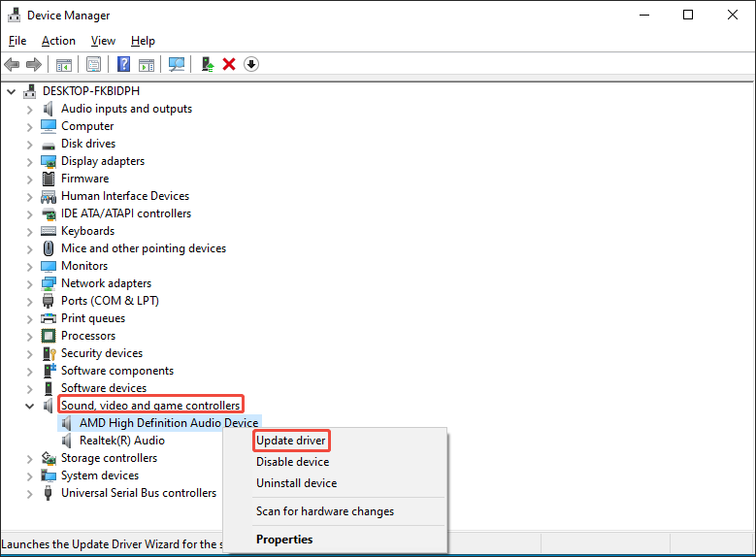Click the blue Help question mark icon
756x557 pixels.
pyautogui.click(x=124, y=64)
